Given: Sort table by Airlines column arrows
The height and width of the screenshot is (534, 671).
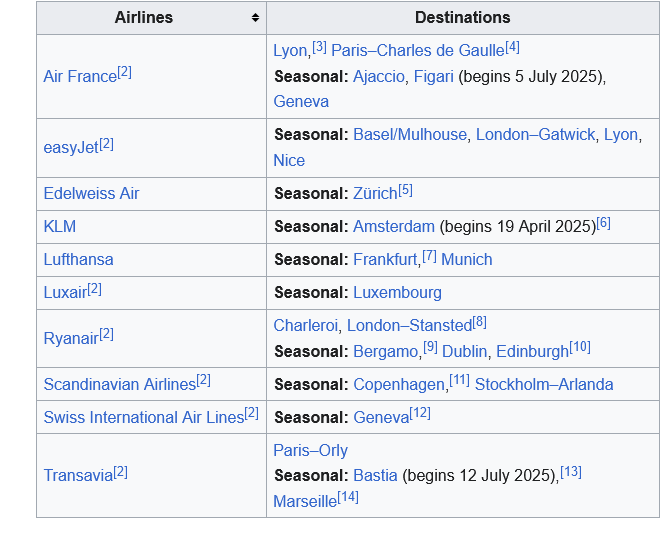Looking at the screenshot, I should pyautogui.click(x=255, y=18).
